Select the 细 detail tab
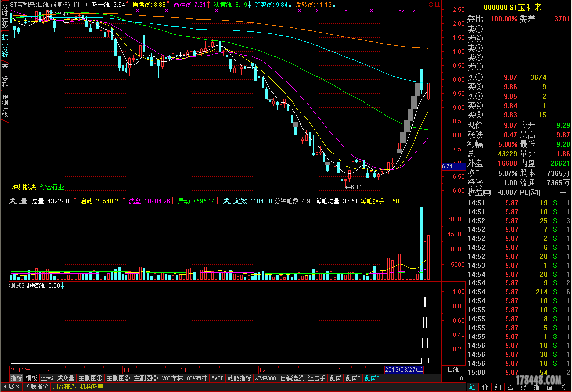The height and width of the screenshot is (392, 572). (x=498, y=387)
